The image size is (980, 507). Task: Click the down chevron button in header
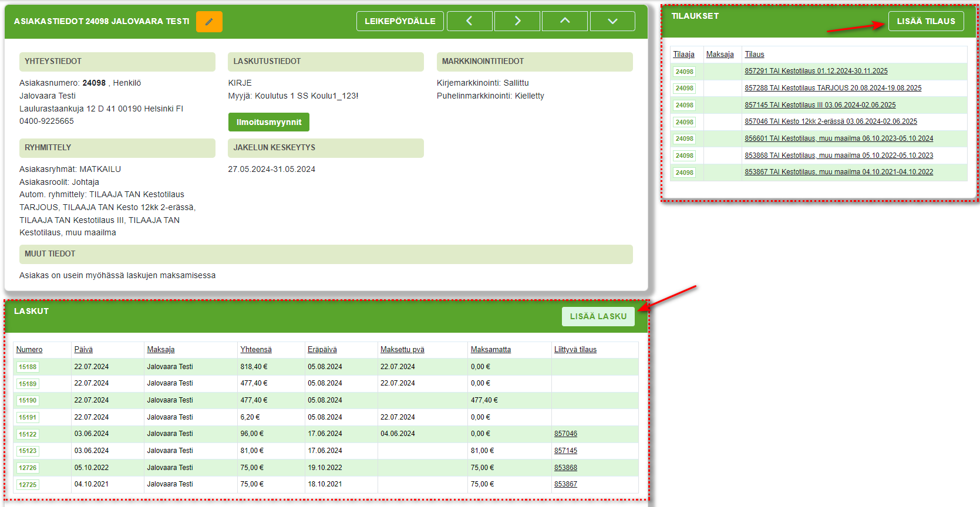612,21
